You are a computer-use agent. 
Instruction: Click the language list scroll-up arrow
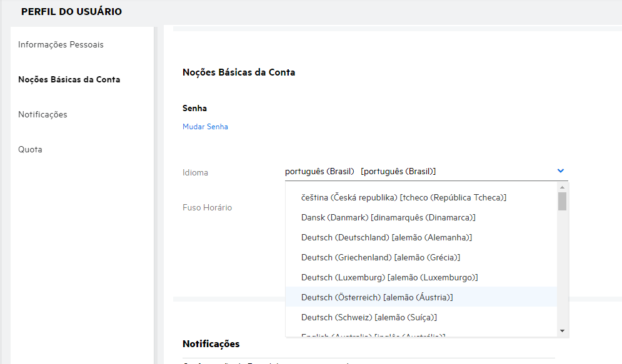coord(562,187)
